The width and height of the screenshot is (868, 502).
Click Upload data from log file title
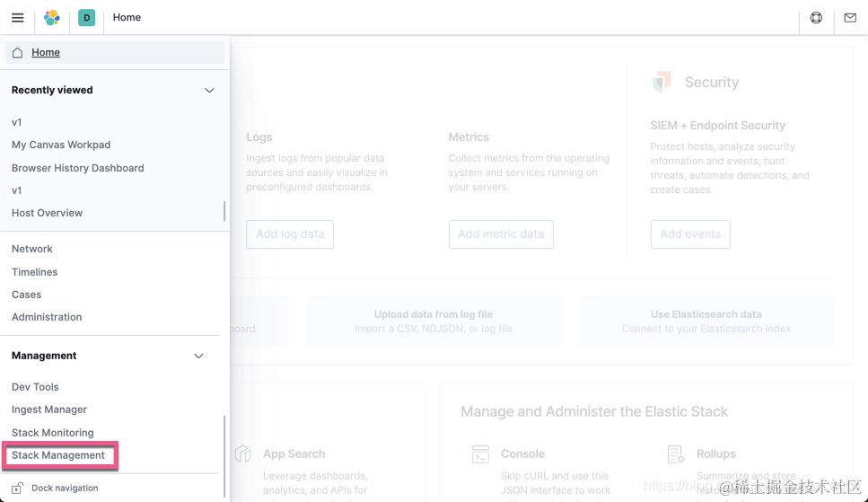tap(434, 314)
